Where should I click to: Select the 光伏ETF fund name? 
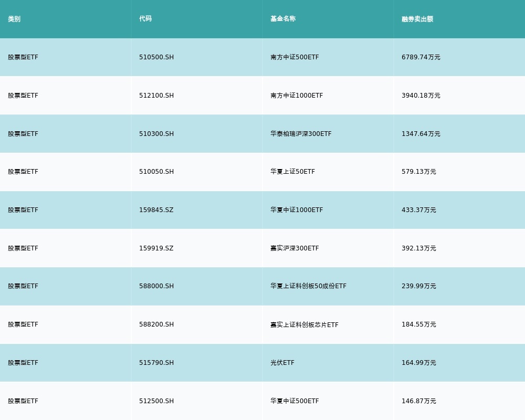point(282,363)
